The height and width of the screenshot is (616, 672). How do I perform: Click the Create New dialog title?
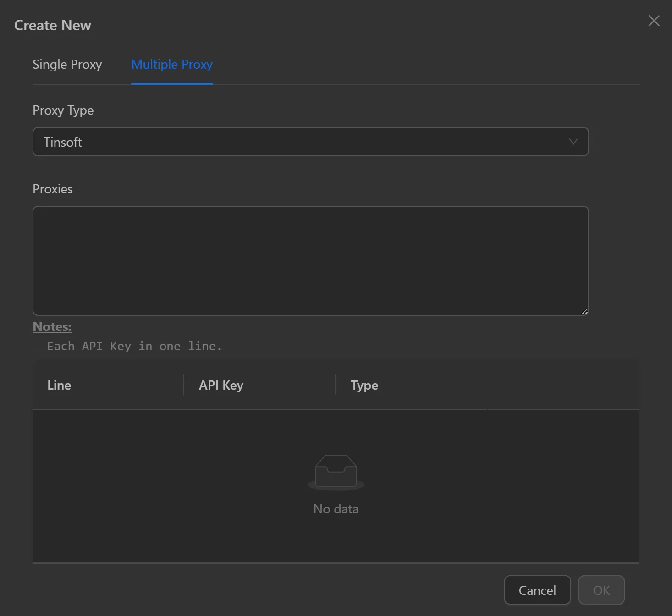point(53,25)
